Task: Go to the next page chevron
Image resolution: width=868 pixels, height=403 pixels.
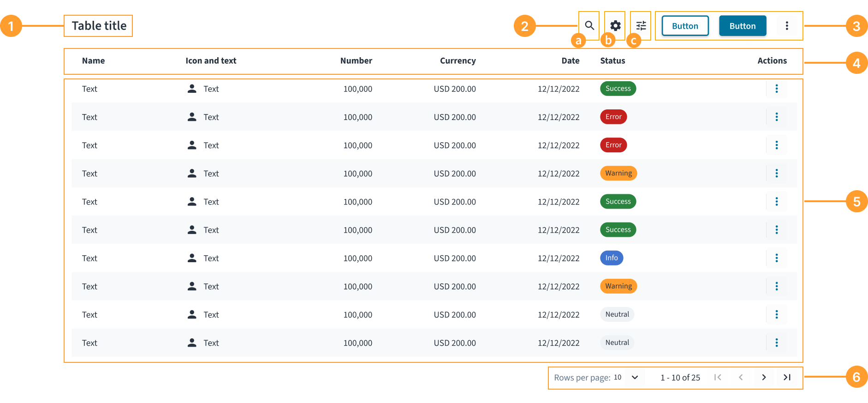Action: pyautogui.click(x=764, y=377)
